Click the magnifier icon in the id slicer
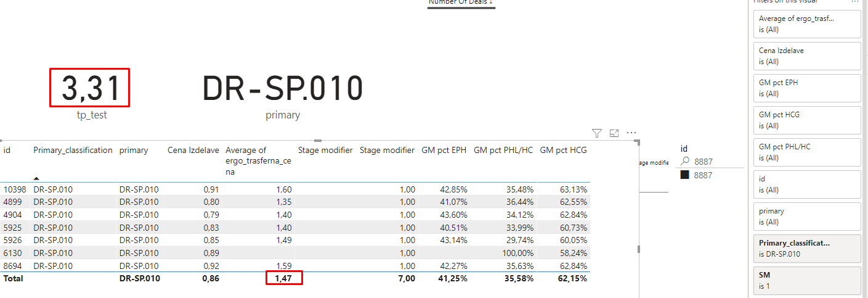Viewport: 868px width, 298px height. click(684, 161)
